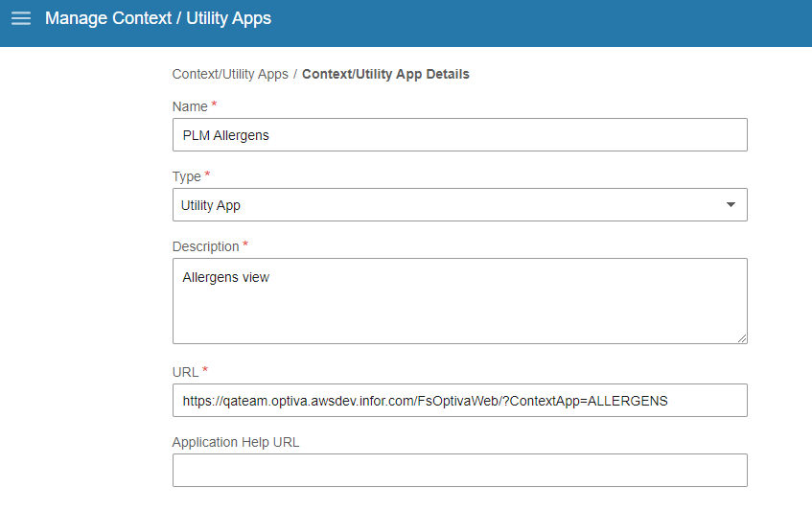Screen dimensions: 812x511
Task: Click the Name field with PLM Allergens
Action: (x=459, y=135)
